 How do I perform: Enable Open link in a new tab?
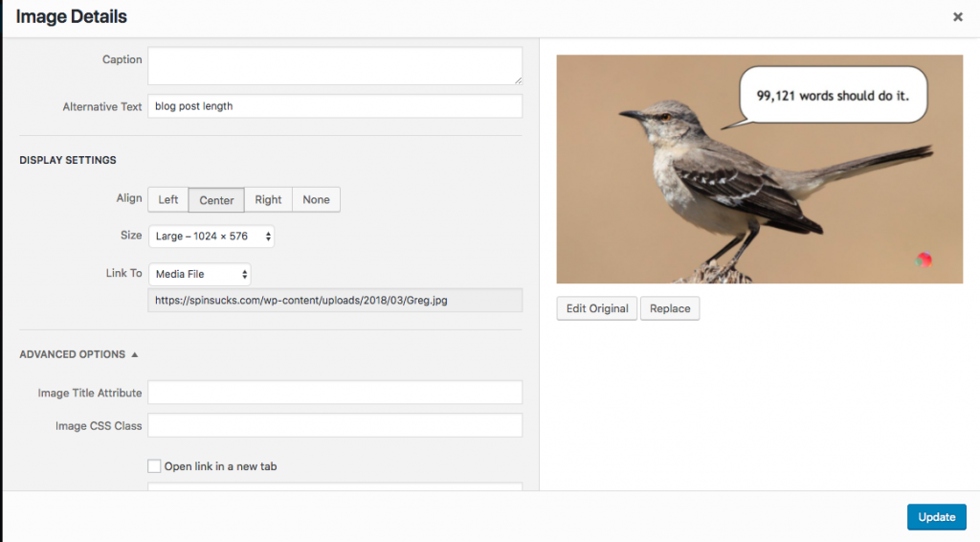[154, 466]
